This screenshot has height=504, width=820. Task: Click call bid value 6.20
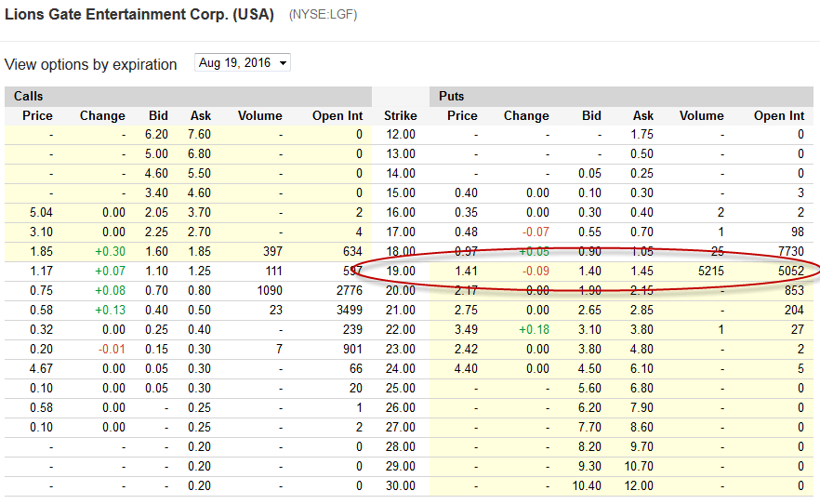pyautogui.click(x=156, y=134)
